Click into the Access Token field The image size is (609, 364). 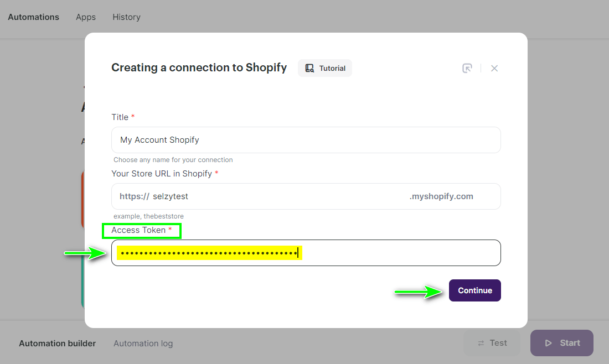(306, 253)
